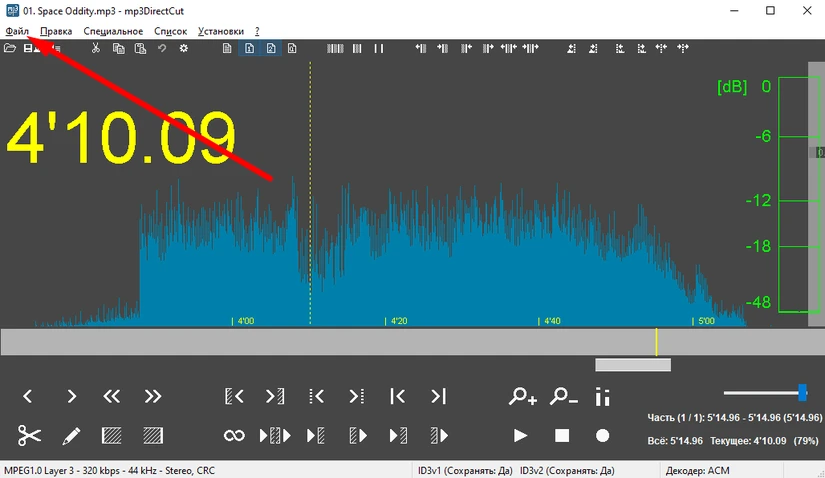This screenshot has height=478, width=825.
Task: Click the Всё: 5'14.96 total length text
Action: [x=675, y=441]
